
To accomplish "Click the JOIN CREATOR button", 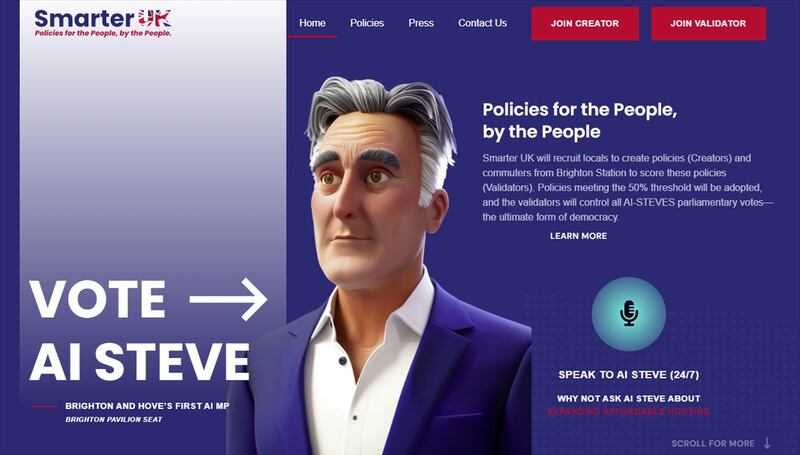I will [585, 23].
